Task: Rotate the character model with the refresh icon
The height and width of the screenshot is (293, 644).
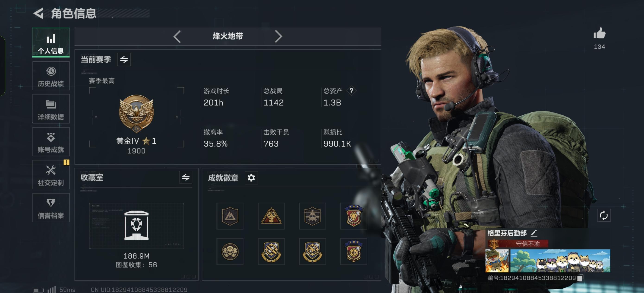Action: point(603,215)
